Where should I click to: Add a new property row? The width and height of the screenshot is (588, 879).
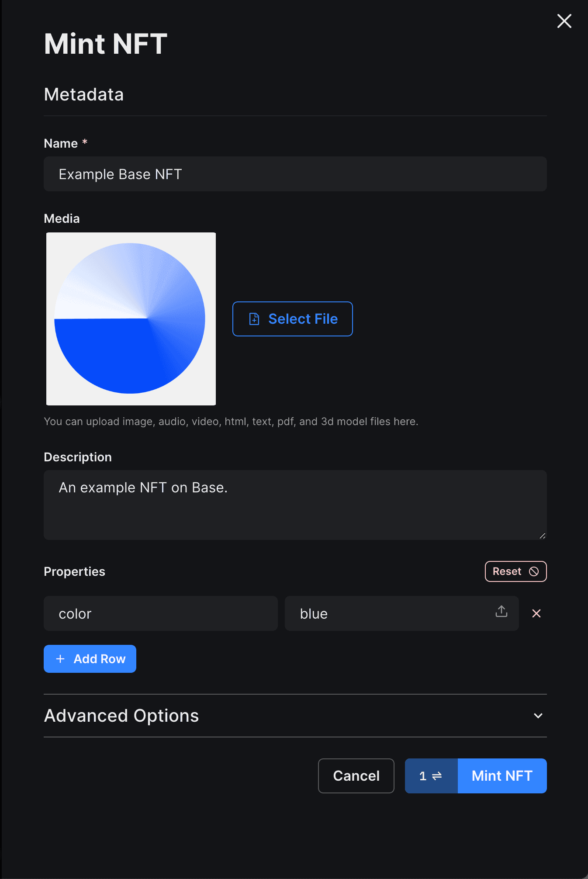point(90,659)
